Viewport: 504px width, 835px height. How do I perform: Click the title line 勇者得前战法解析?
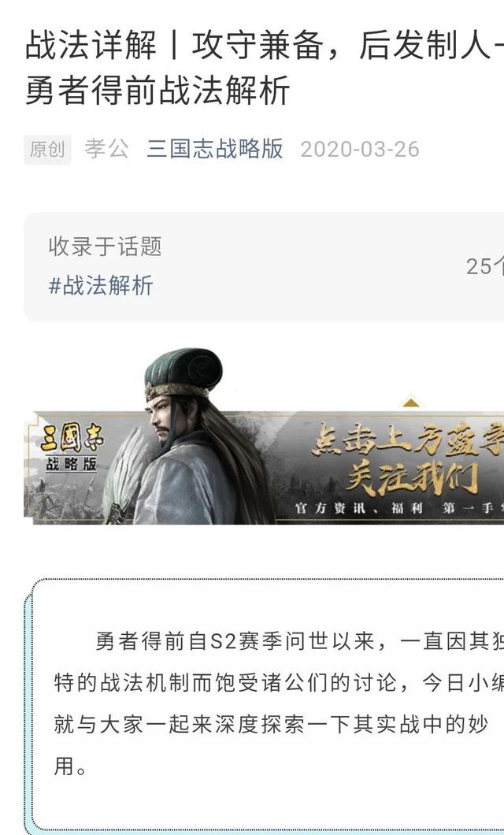(157, 90)
